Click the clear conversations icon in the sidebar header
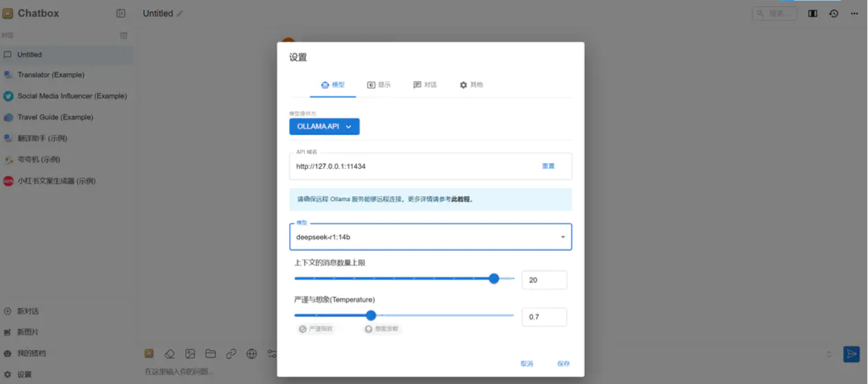Screen dimensions: 868x384 [x=123, y=35]
